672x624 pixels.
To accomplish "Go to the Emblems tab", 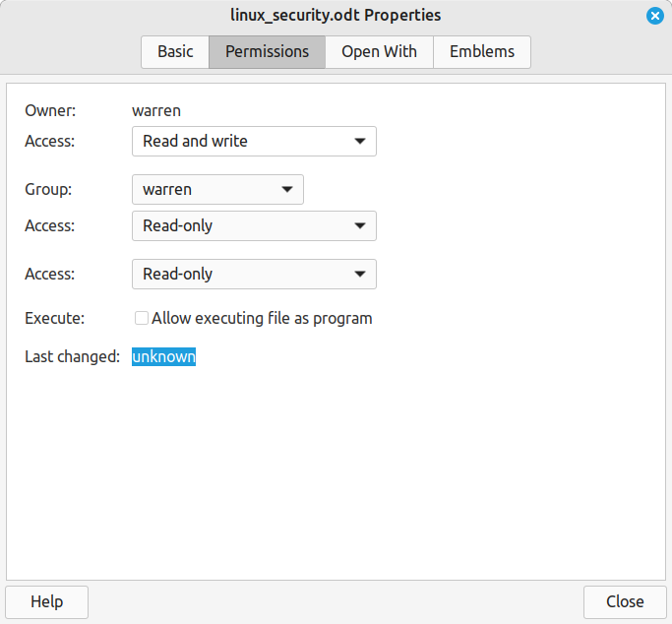I will [482, 52].
